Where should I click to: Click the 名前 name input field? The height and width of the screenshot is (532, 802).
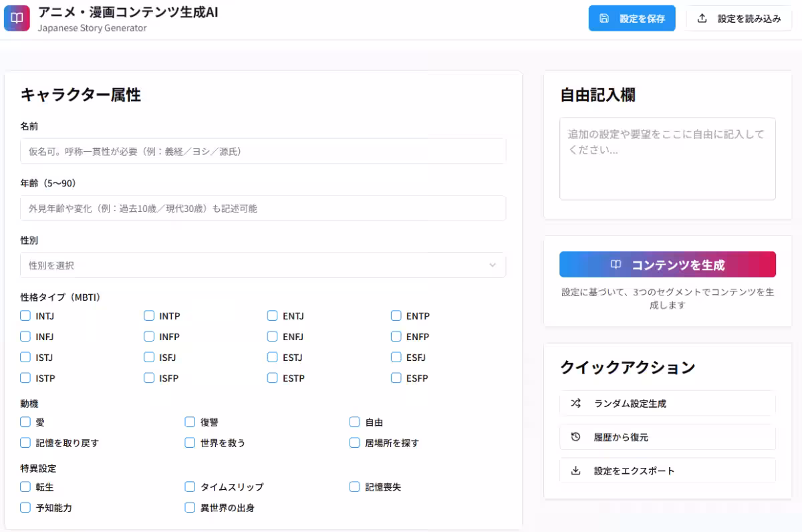coord(263,151)
